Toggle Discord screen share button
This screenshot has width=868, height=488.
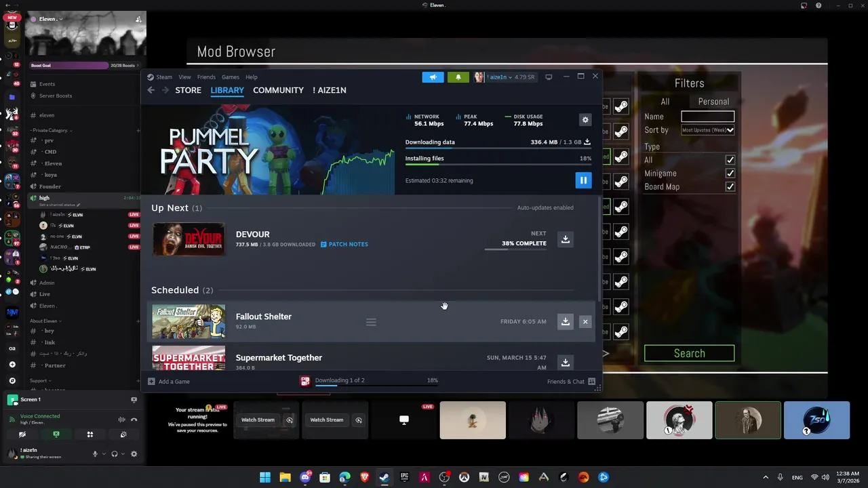click(56, 434)
